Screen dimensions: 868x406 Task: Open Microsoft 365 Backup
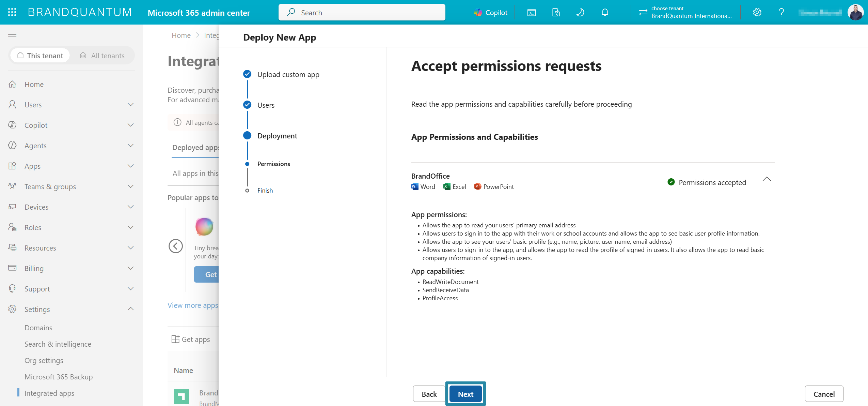(59, 377)
